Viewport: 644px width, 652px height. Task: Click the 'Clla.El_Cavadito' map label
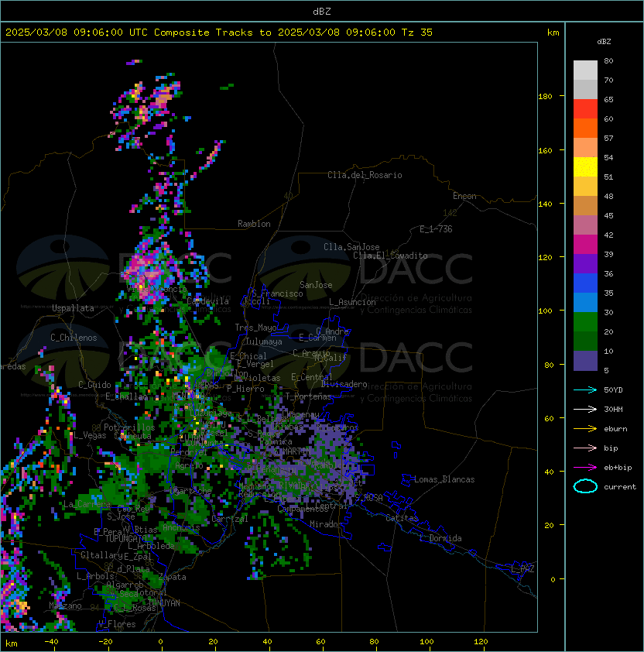390,256
